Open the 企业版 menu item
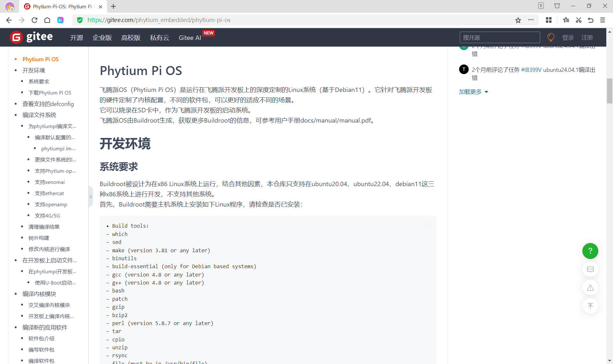The width and height of the screenshot is (613, 364). 102,38
